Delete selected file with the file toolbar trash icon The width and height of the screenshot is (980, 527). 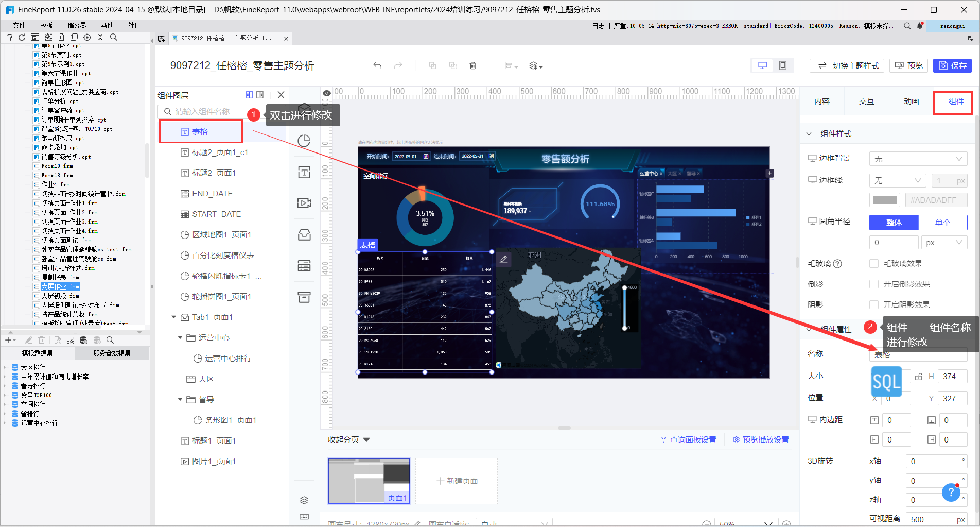point(61,37)
